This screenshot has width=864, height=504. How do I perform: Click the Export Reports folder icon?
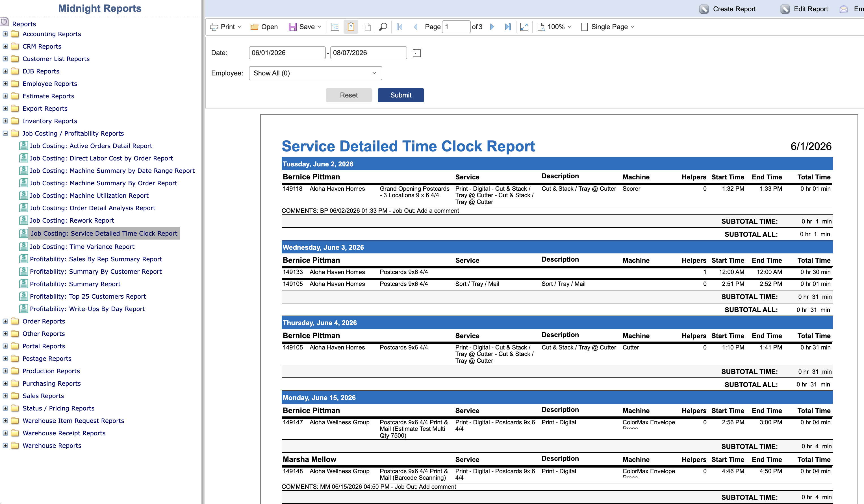[x=15, y=108]
